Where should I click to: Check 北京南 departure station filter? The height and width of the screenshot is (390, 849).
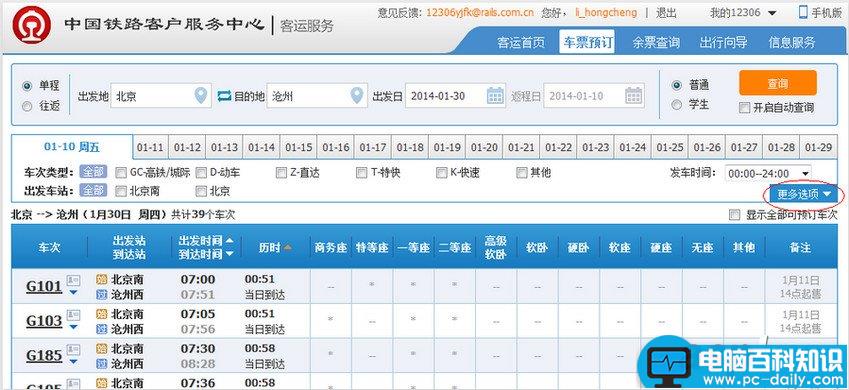tap(121, 191)
